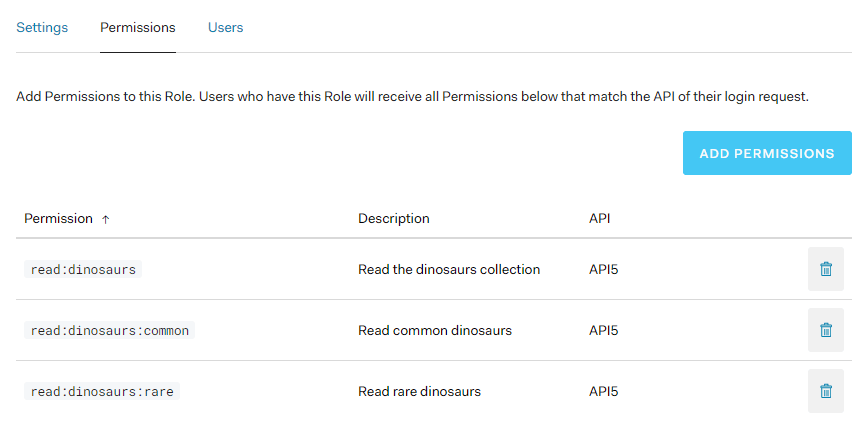This screenshot has height=429, width=865.
Task: Click API5 in the read:dinosaurs row
Action: [x=603, y=269]
